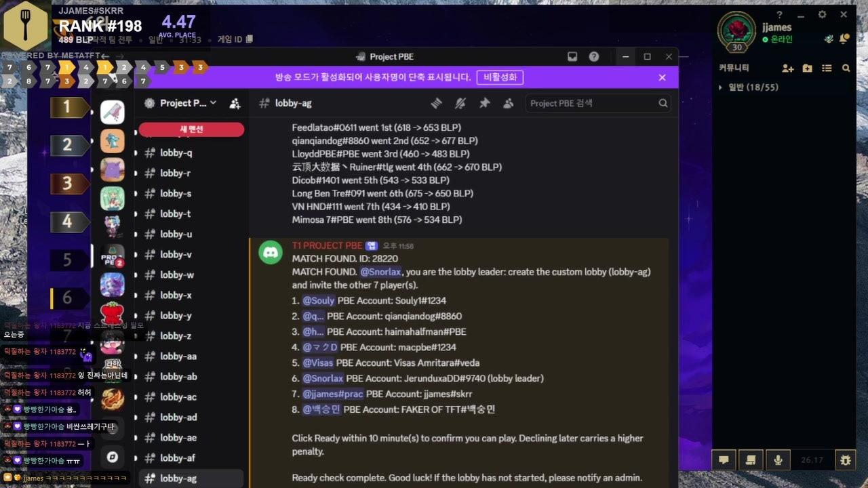Select the lobby-aa channel
Screen dimensions: 868x488
(x=192, y=356)
